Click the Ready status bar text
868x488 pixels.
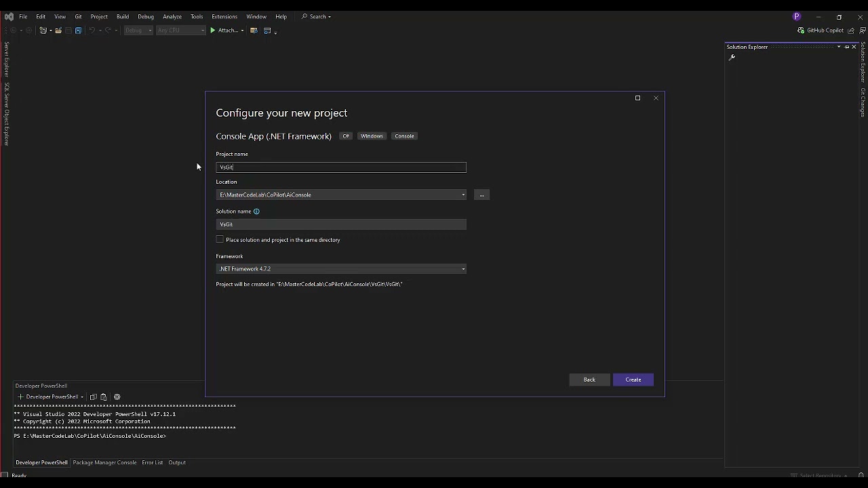pyautogui.click(x=19, y=476)
